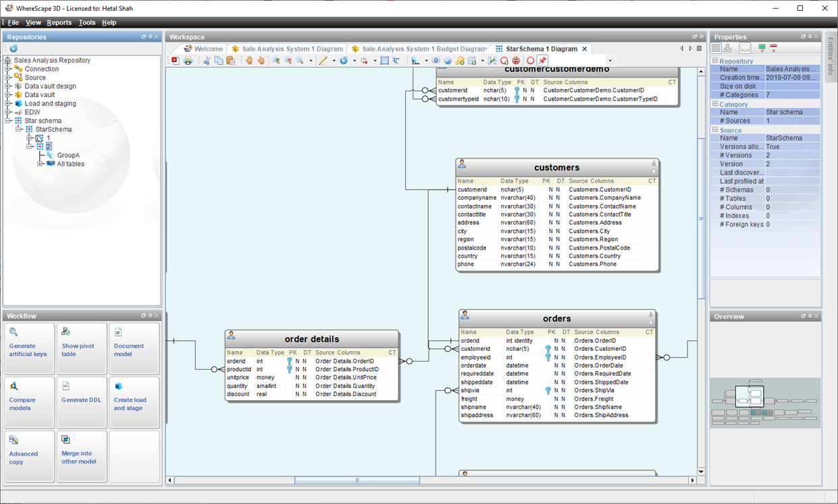The width and height of the screenshot is (838, 504).
Task: Click Generate DDL workflow button
Action: pyautogui.click(x=81, y=403)
